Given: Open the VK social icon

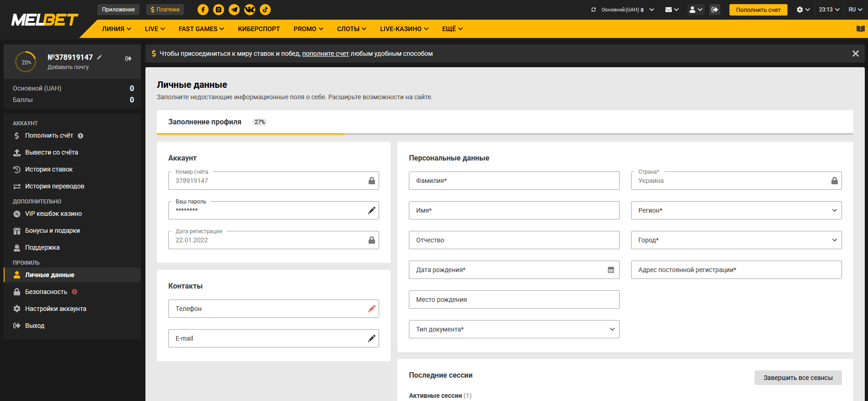Looking at the screenshot, I should 250,10.
